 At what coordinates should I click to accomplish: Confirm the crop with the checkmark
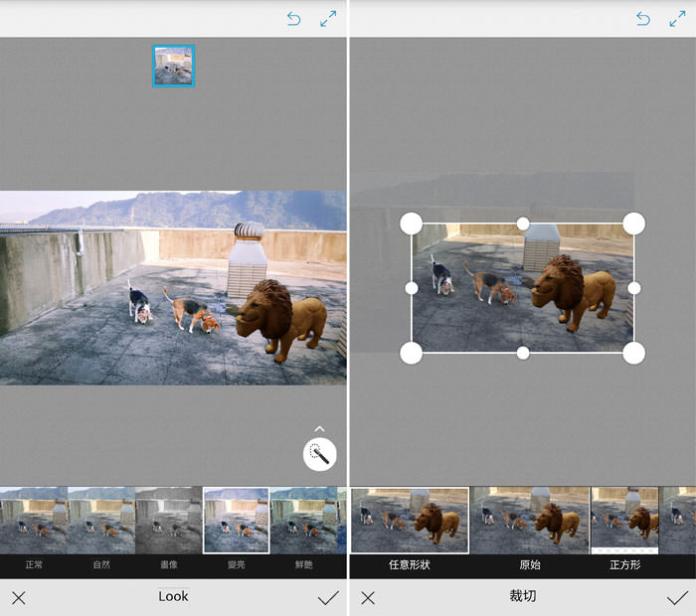pyautogui.click(x=677, y=598)
